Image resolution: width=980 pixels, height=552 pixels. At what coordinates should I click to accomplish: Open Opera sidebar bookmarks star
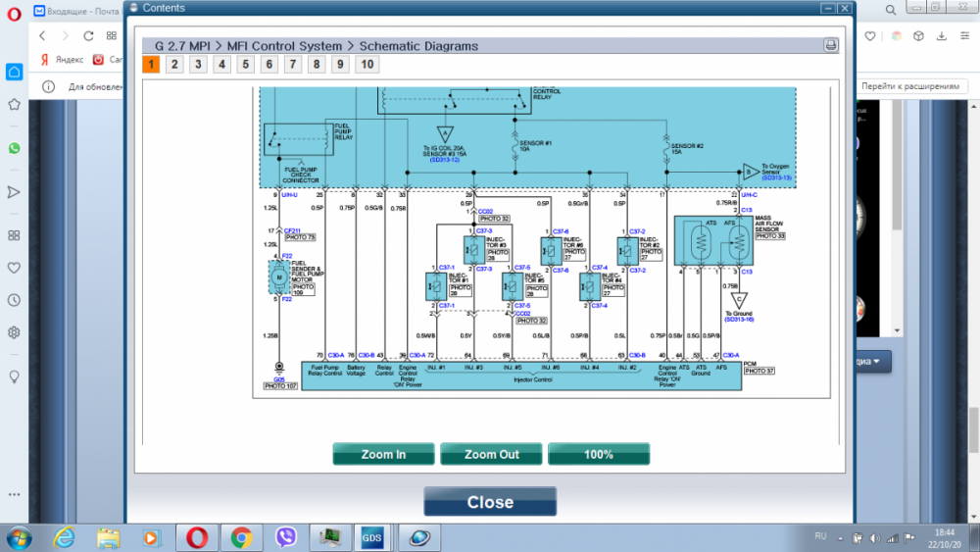(14, 104)
